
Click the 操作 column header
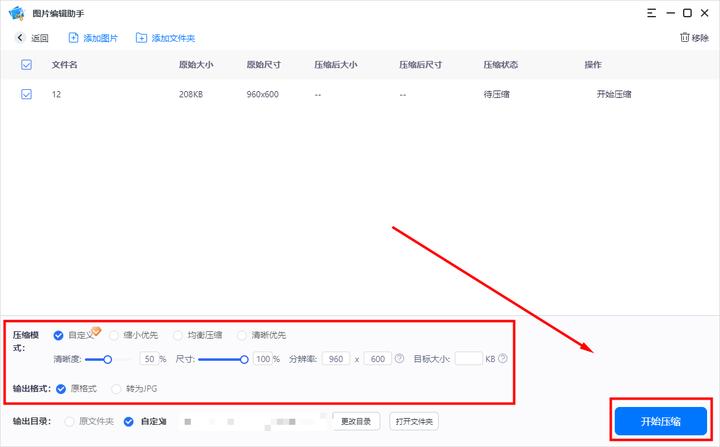[x=593, y=65]
